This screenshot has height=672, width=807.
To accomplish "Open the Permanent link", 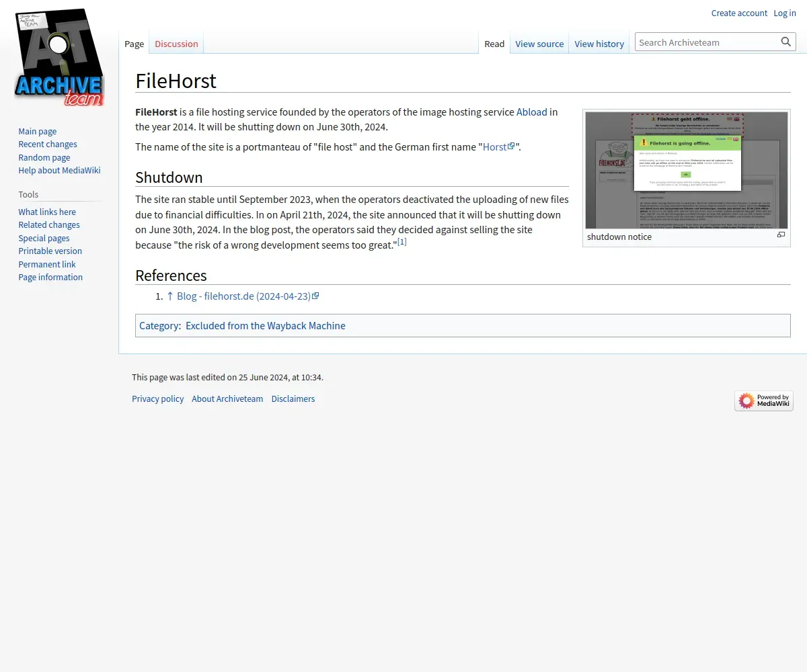I will [47, 264].
